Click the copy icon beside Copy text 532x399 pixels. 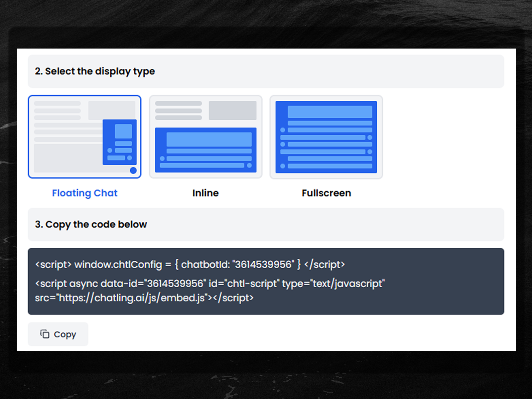point(45,334)
